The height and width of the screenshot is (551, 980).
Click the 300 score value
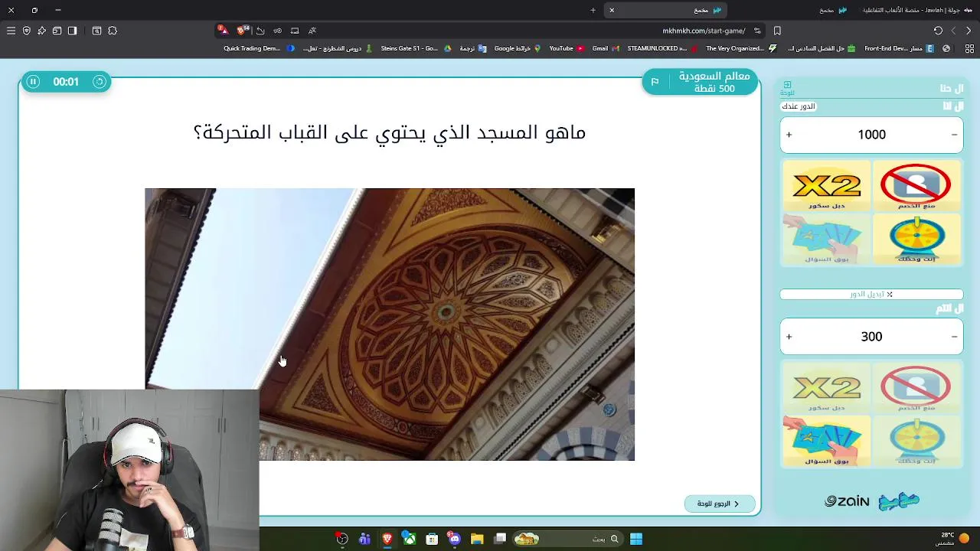871,337
